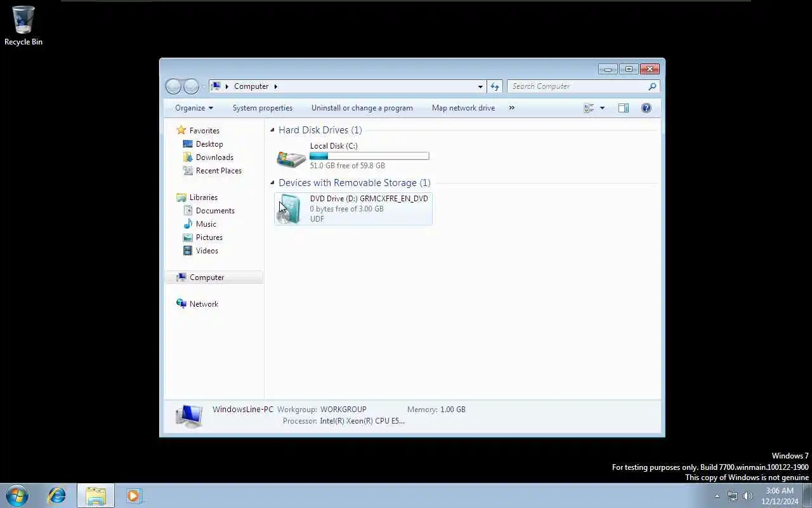
Task: Click the Pictures library icon
Action: (188, 237)
